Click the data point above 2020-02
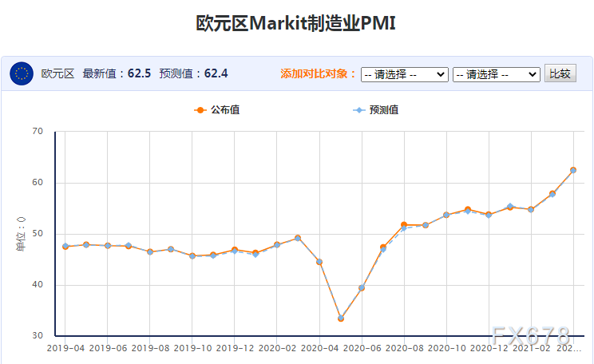Image resolution: width=594 pixels, height=364 pixels. pos(277,245)
